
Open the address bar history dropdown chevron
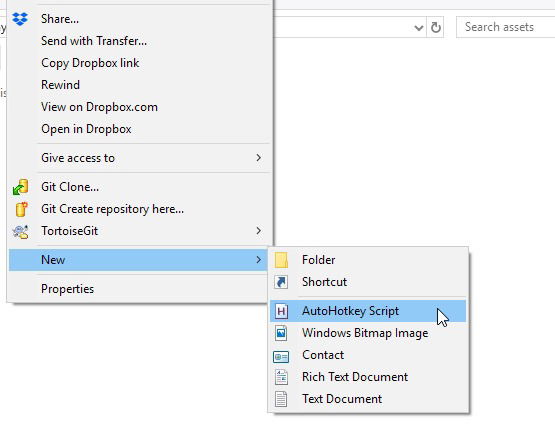point(419,28)
